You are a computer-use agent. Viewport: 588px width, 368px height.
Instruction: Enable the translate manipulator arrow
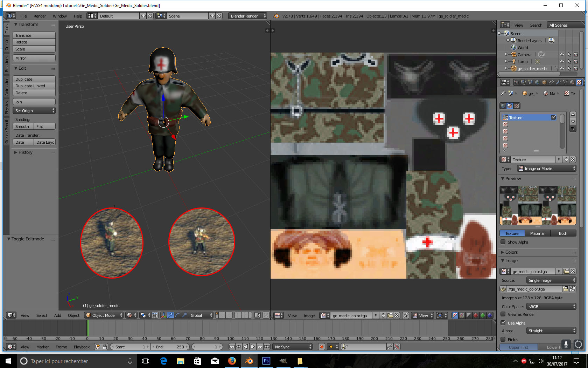pyautogui.click(x=170, y=315)
